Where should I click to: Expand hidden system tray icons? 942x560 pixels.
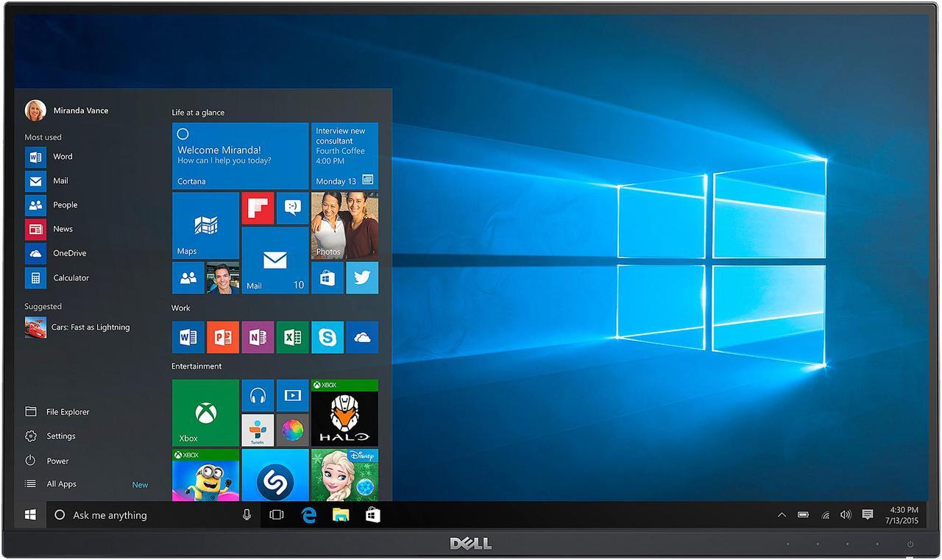pyautogui.click(x=782, y=515)
